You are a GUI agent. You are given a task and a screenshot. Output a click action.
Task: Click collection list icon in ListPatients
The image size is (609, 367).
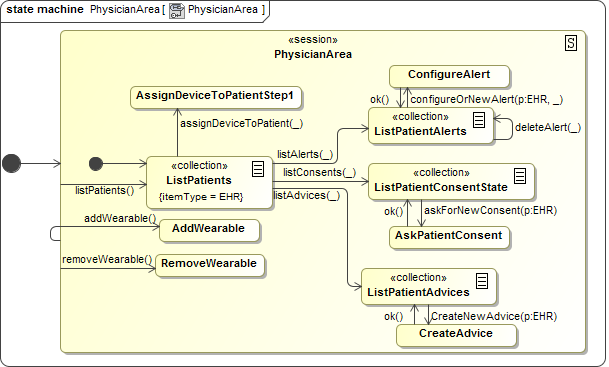tap(258, 169)
